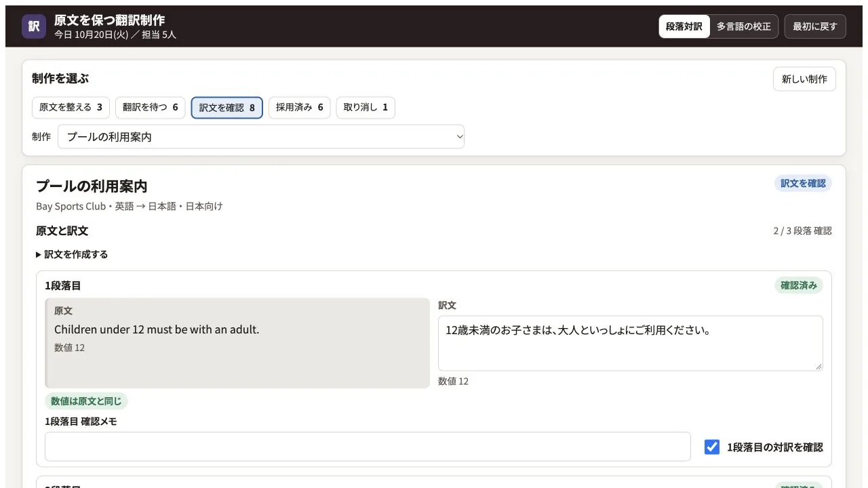The height and width of the screenshot is (488, 868).
Task: Click the 訳 app logo icon
Action: point(34,26)
